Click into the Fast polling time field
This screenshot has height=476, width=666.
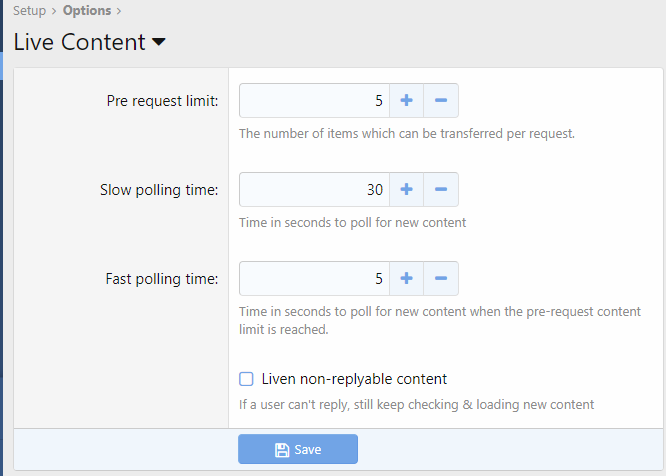tap(314, 279)
